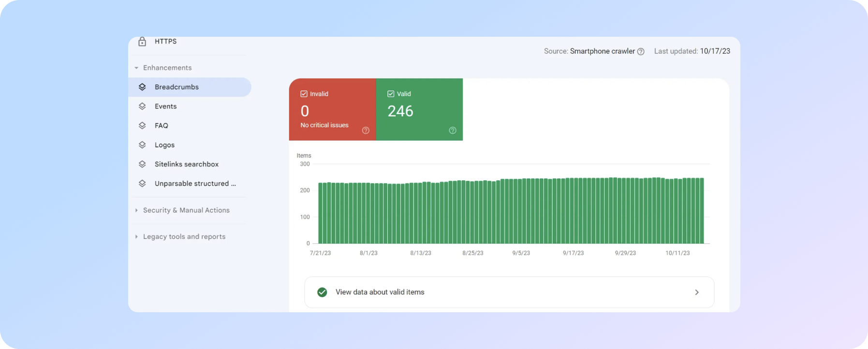
Task: Click the first green bar in the chart
Action: 321,213
